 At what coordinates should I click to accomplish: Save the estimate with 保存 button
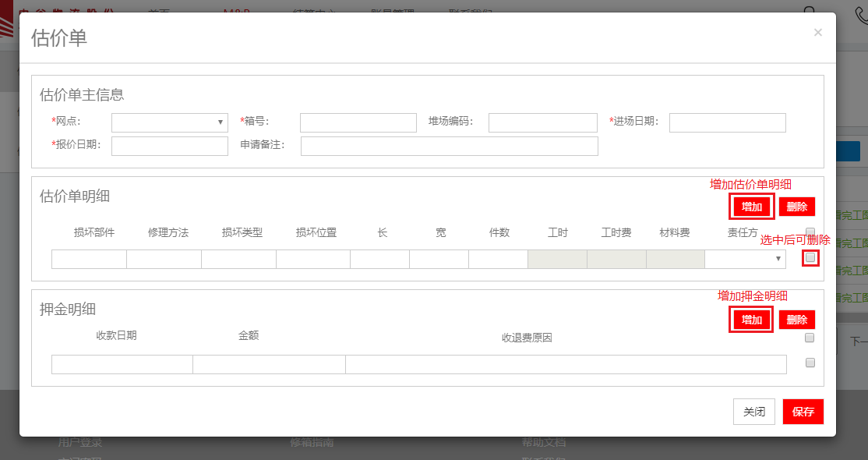pos(803,412)
